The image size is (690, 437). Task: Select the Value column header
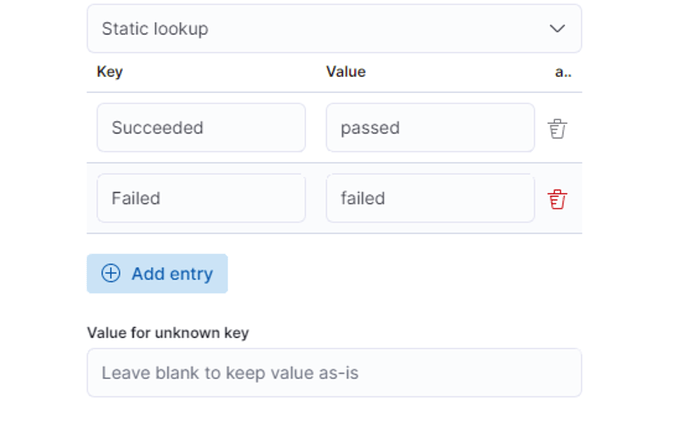(x=346, y=72)
